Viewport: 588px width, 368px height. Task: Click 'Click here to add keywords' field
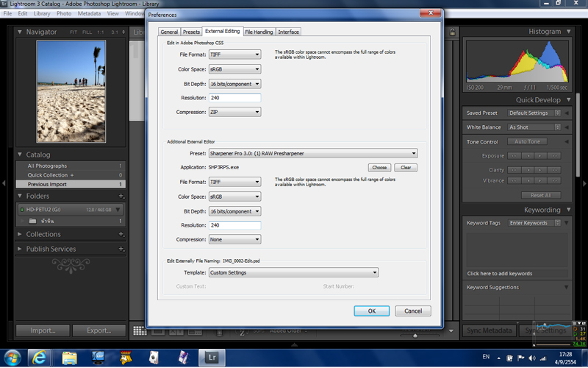tap(517, 273)
